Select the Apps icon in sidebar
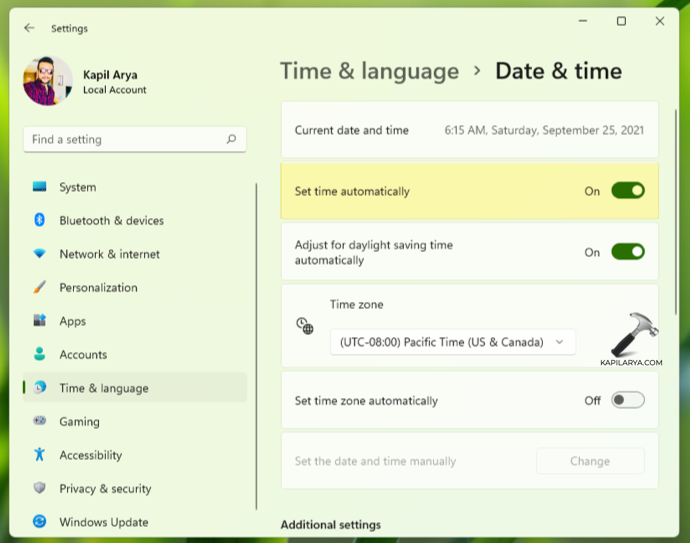Viewport: 690px width, 543px height. 40,321
